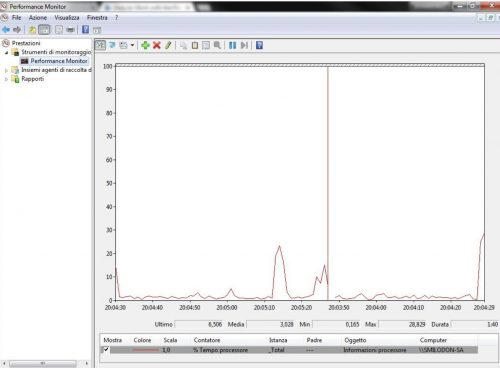Click the View current activity icon
The height and width of the screenshot is (368, 500).
click(100, 45)
